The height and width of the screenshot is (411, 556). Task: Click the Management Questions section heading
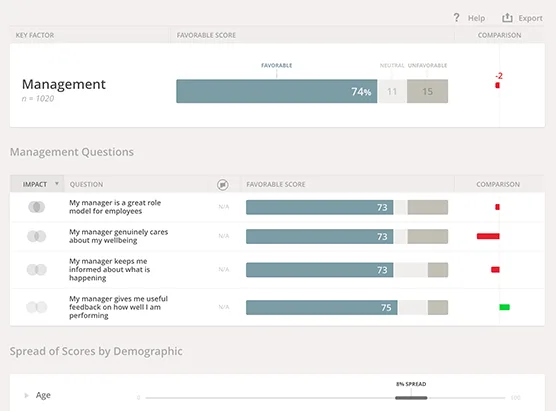[x=72, y=152]
